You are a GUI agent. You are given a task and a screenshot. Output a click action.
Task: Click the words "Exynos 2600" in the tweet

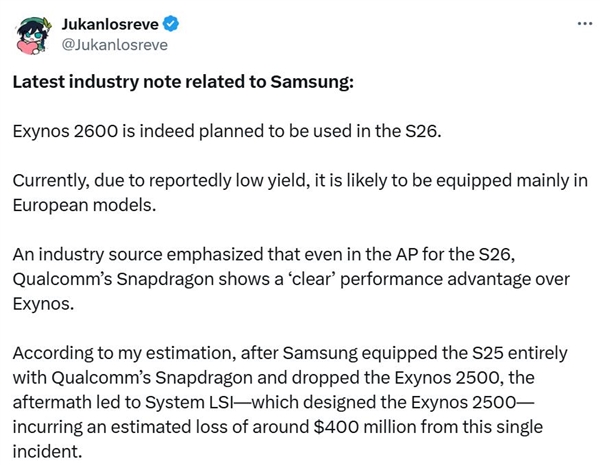coord(66,131)
